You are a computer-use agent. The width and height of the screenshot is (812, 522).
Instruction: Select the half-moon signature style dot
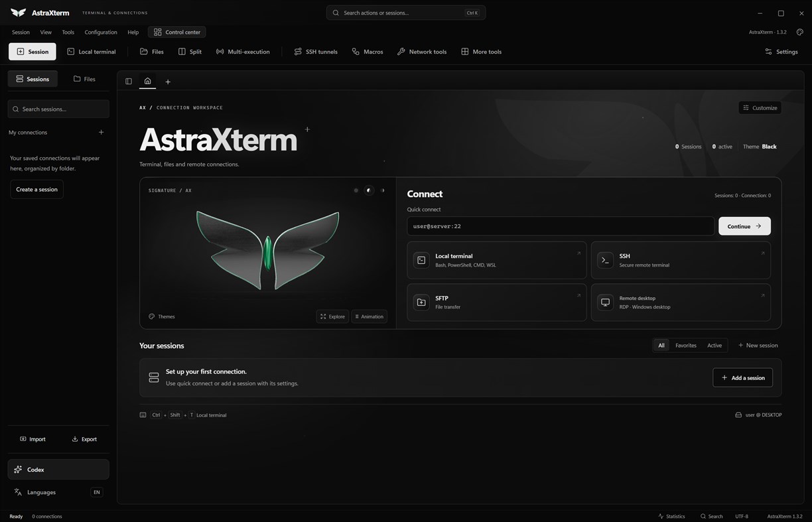pyautogui.click(x=382, y=190)
